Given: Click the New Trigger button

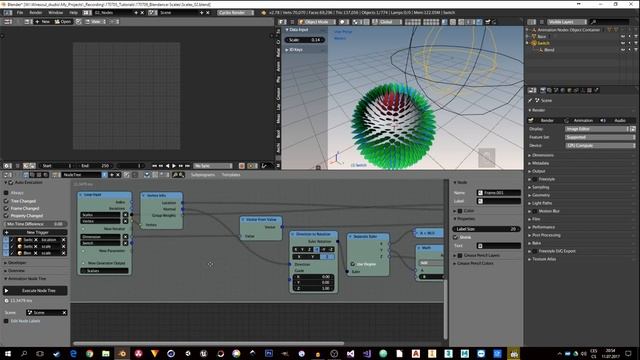Looking at the screenshot, I should pos(36,232).
